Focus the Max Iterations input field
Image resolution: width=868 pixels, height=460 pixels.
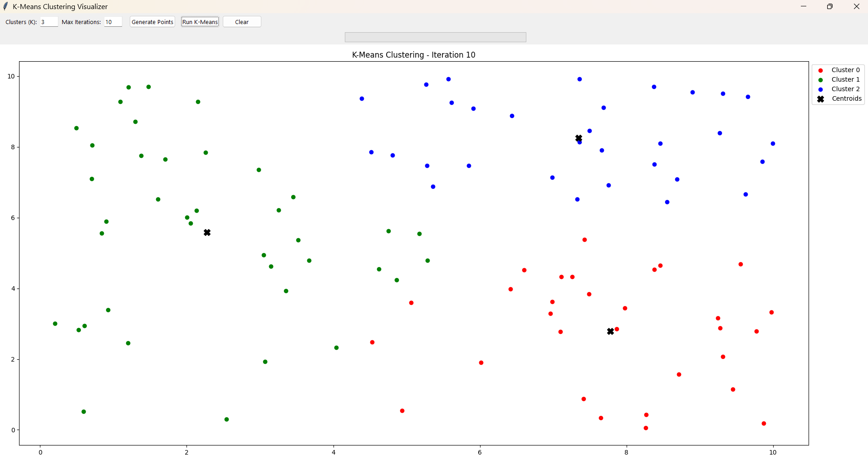113,22
